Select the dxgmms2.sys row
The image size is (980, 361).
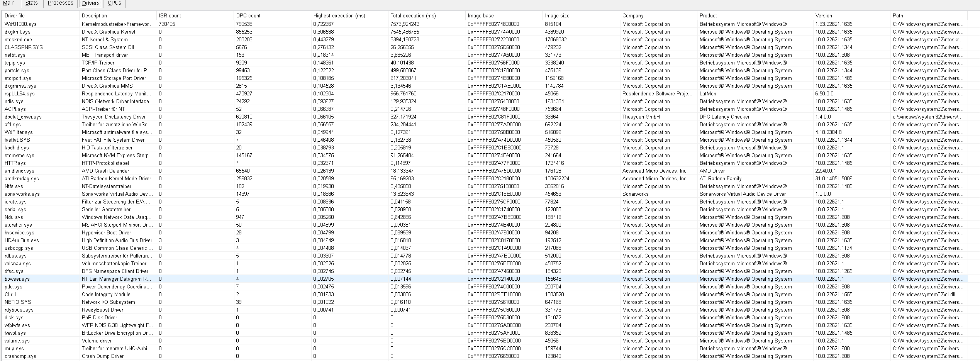tap(484, 86)
